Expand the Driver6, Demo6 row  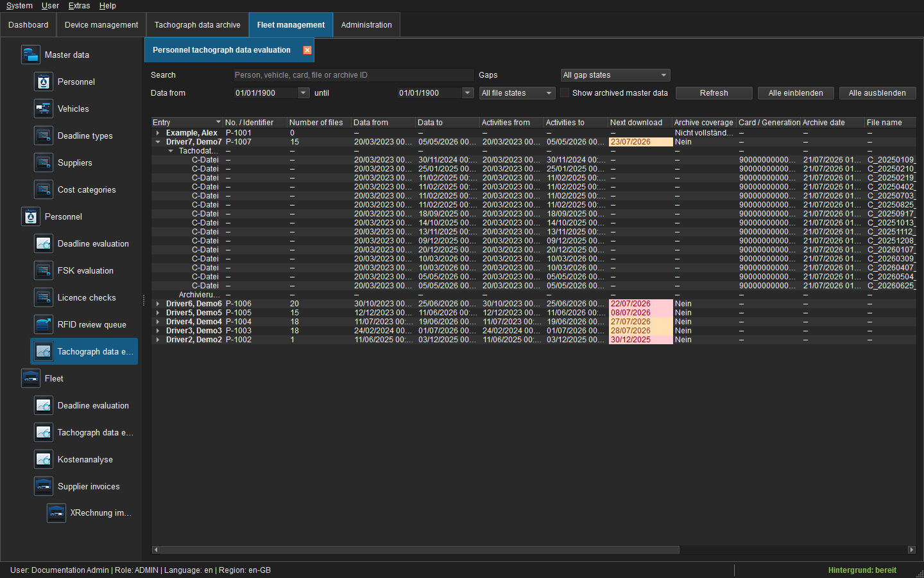(x=158, y=304)
